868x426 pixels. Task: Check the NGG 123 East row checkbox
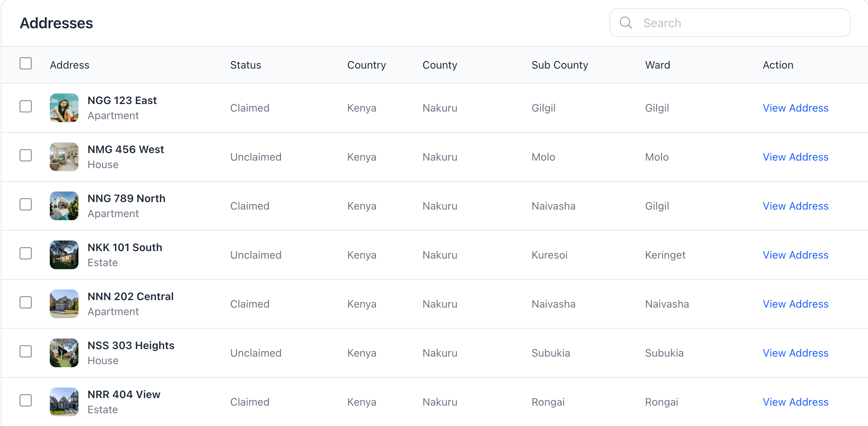pyautogui.click(x=26, y=106)
